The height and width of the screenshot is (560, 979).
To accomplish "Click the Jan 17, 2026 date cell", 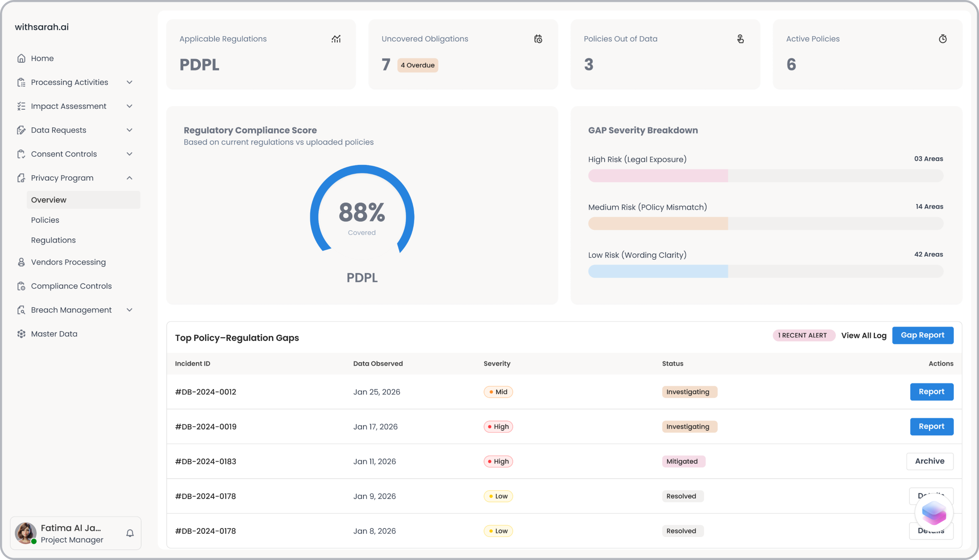I will 375,427.
